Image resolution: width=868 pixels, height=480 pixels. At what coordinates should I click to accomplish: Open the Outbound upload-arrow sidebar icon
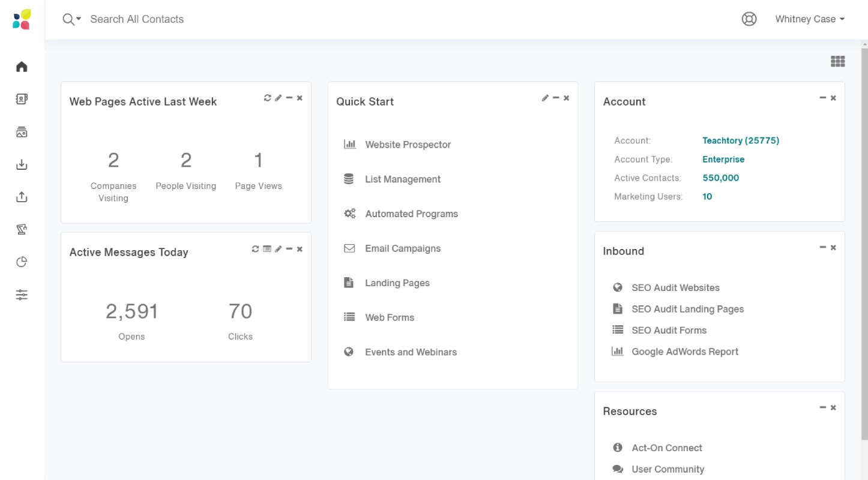pos(22,197)
